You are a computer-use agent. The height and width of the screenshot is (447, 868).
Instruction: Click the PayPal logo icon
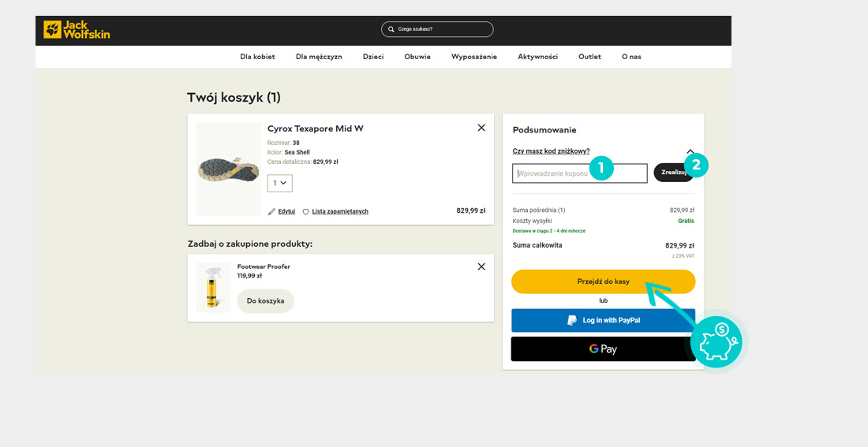[572, 320]
